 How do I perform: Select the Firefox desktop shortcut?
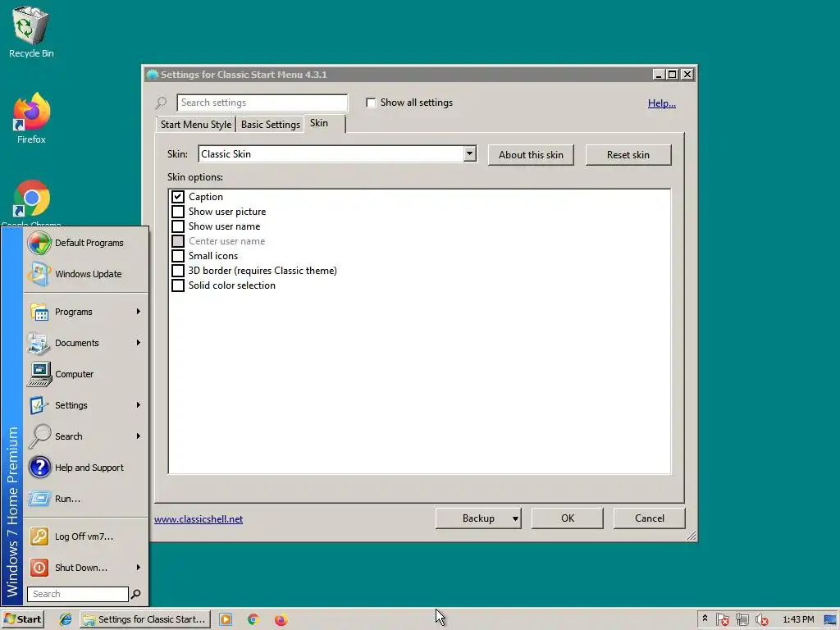pyautogui.click(x=31, y=118)
